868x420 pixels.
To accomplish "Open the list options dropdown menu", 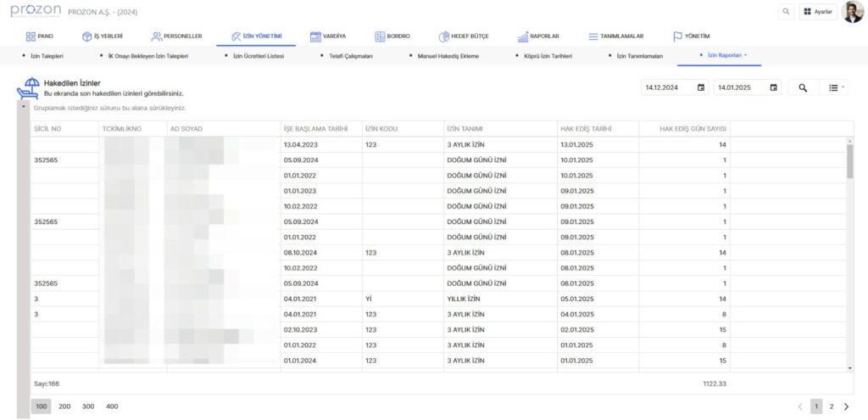I will pyautogui.click(x=836, y=87).
